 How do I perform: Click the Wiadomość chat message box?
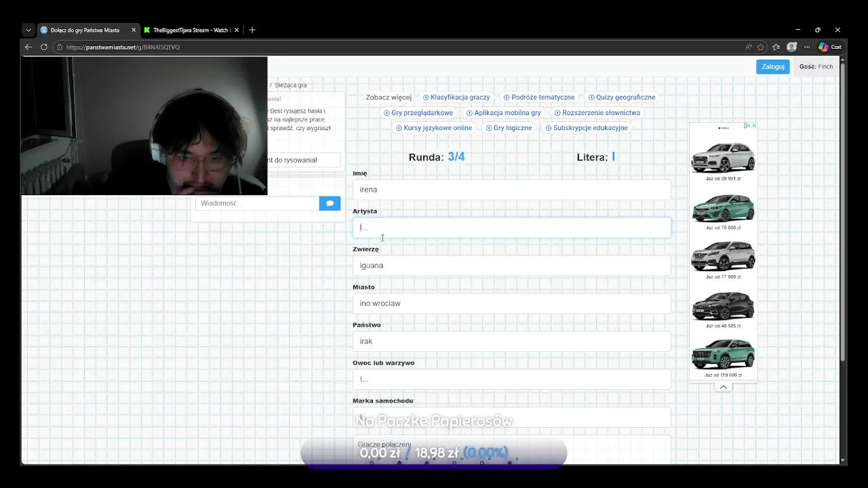[258, 203]
